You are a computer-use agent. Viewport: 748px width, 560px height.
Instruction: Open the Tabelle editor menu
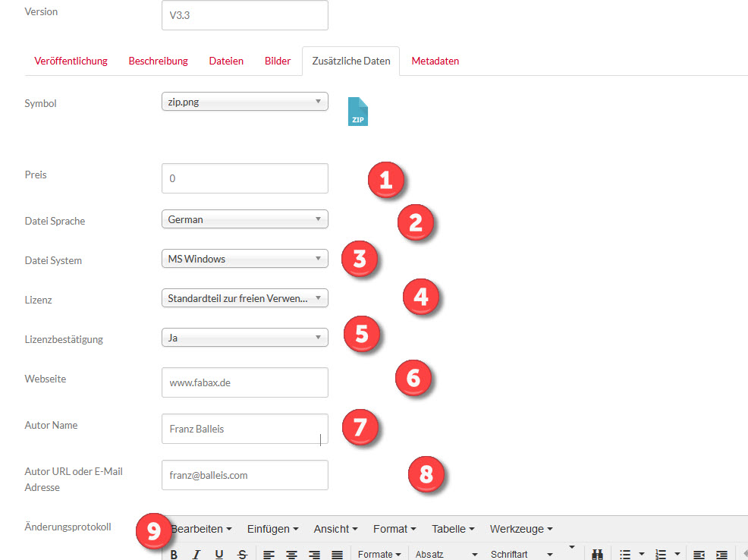(453, 529)
